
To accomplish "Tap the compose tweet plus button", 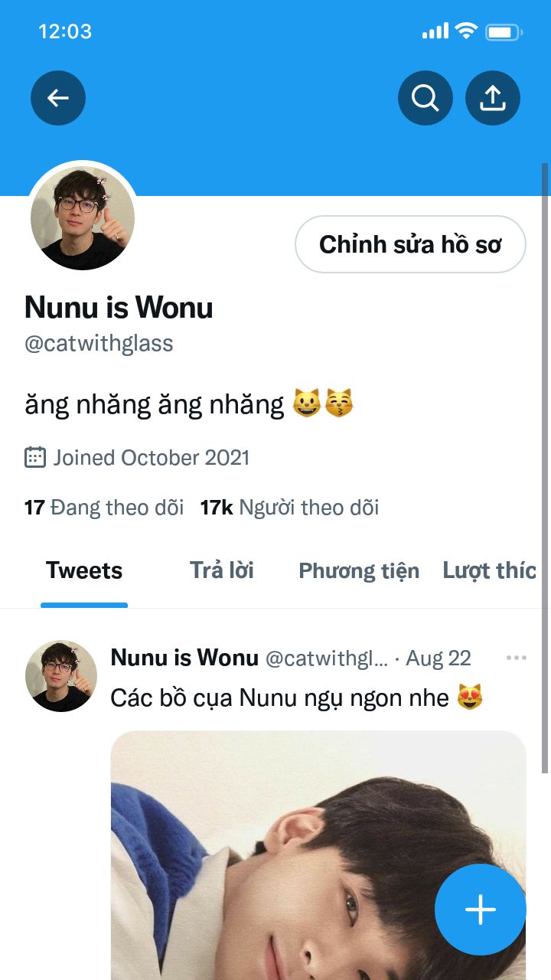I will coord(481,910).
